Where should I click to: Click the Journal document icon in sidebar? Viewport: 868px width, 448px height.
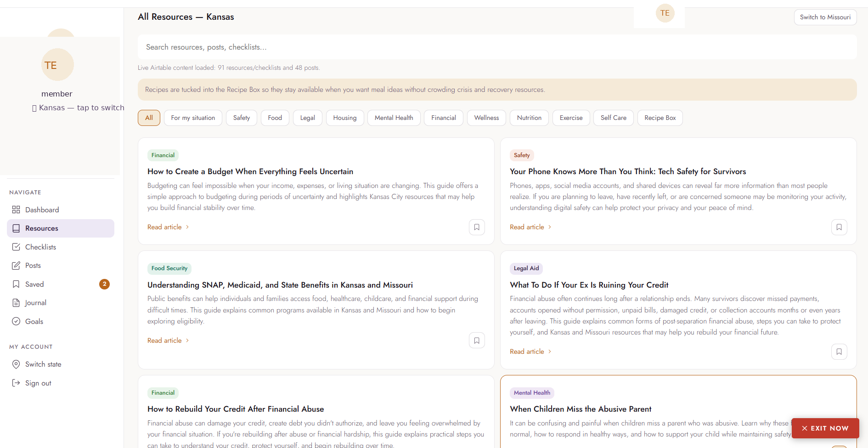coord(16,303)
